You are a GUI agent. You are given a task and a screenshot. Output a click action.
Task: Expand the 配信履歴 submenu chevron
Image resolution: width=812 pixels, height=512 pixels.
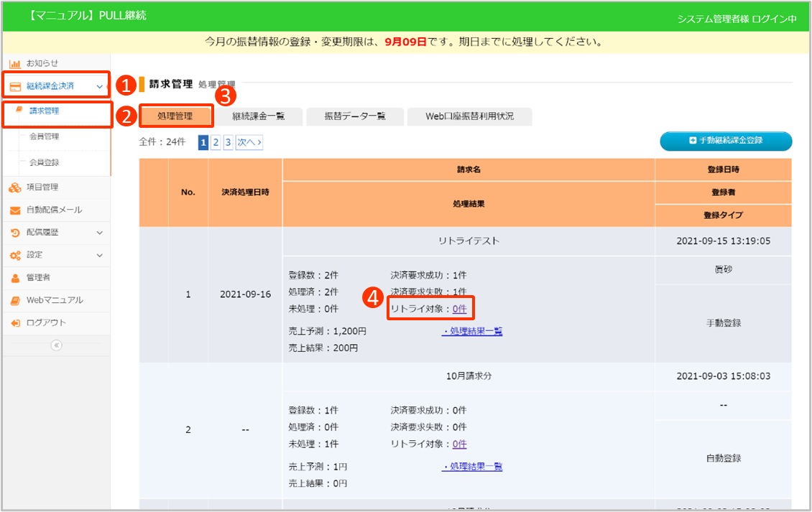point(99,233)
